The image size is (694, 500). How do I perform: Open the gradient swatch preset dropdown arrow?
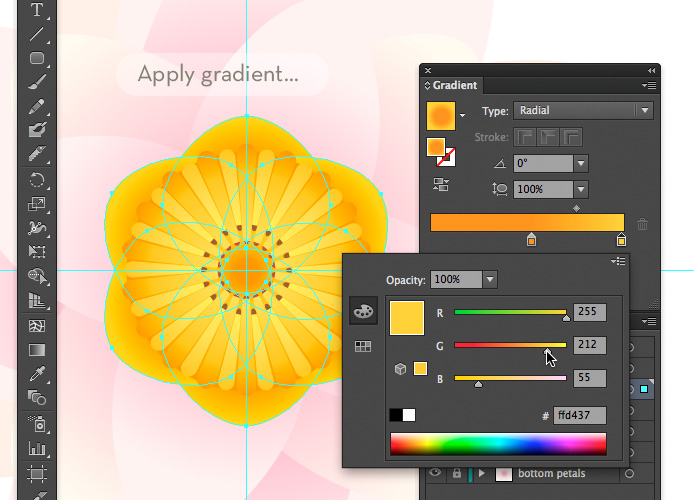click(462, 115)
